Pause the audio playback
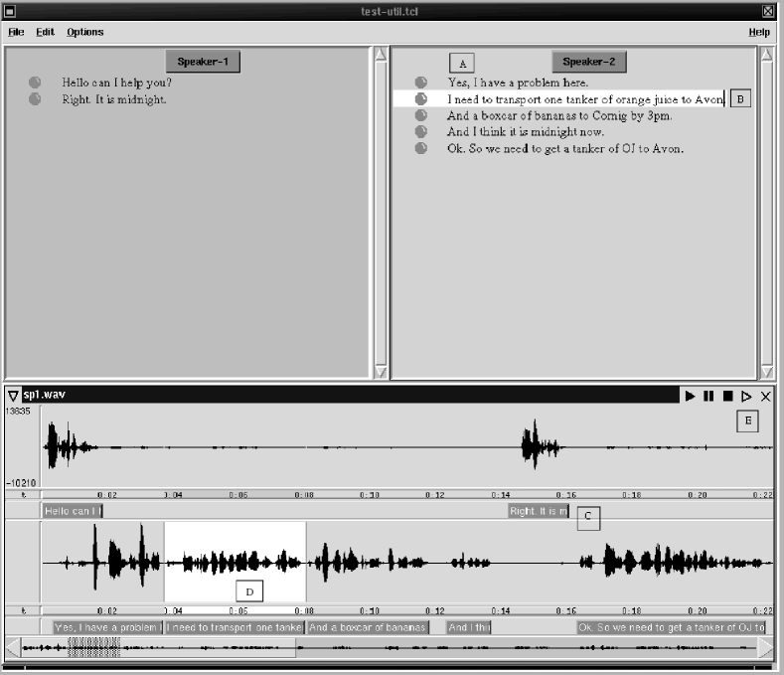 click(x=708, y=396)
